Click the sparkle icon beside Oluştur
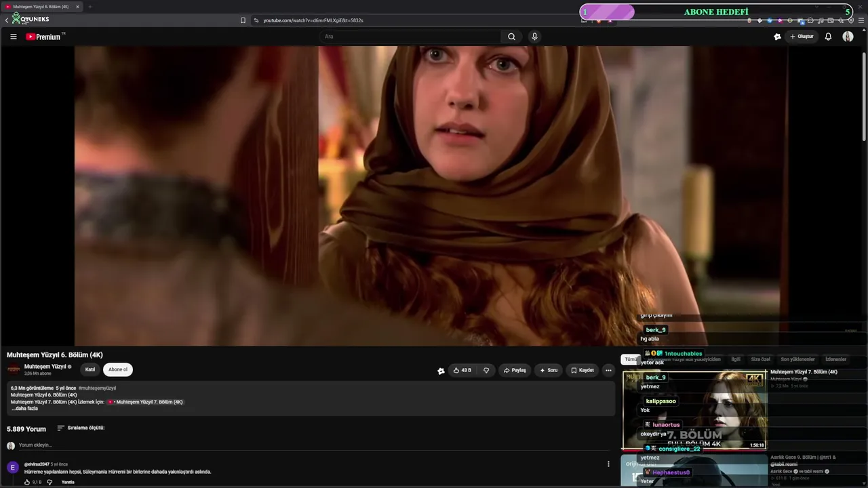This screenshot has height=488, width=868. point(777,37)
